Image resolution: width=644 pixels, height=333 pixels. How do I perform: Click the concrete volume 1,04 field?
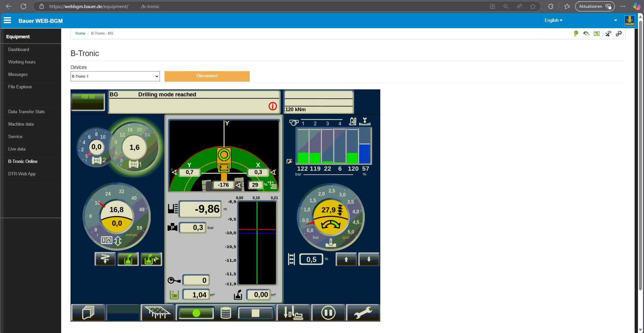pyautogui.click(x=196, y=295)
